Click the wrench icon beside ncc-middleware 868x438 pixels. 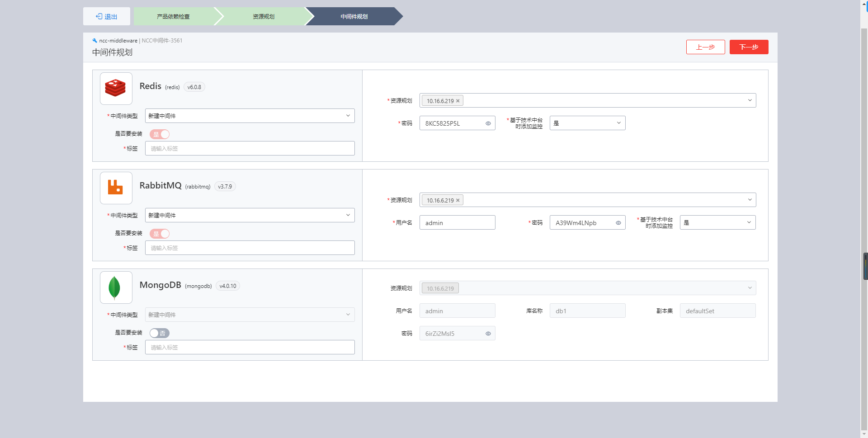pyautogui.click(x=95, y=40)
